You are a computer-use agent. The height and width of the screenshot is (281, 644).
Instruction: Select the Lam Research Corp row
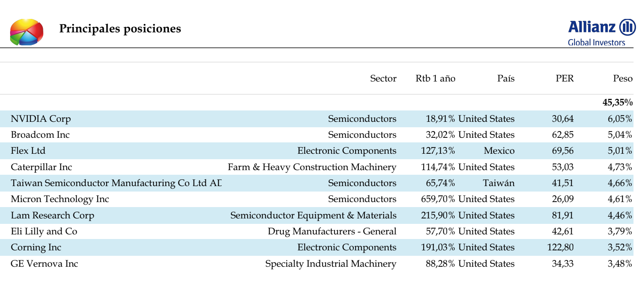point(322,215)
